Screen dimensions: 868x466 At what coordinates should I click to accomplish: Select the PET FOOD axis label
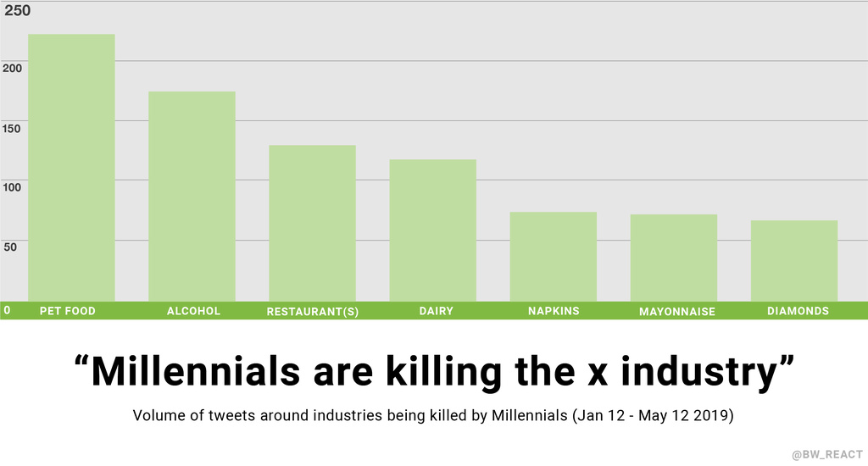68,311
